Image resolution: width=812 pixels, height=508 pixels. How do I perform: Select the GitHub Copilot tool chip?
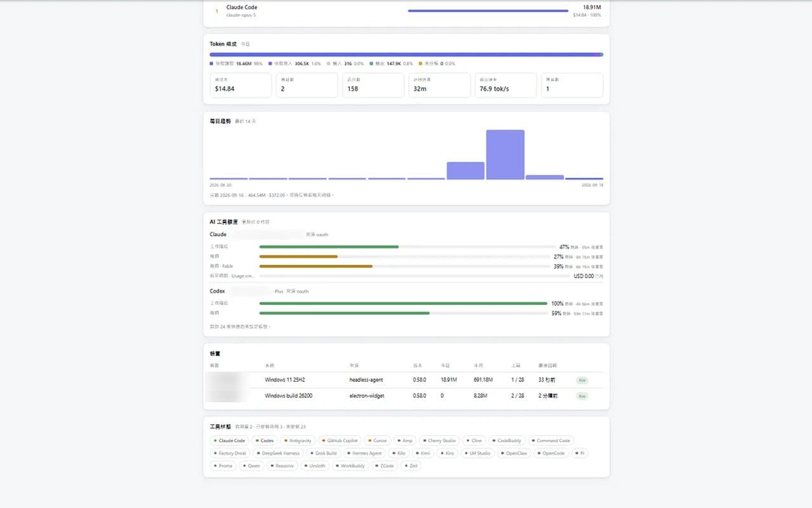pyautogui.click(x=339, y=440)
